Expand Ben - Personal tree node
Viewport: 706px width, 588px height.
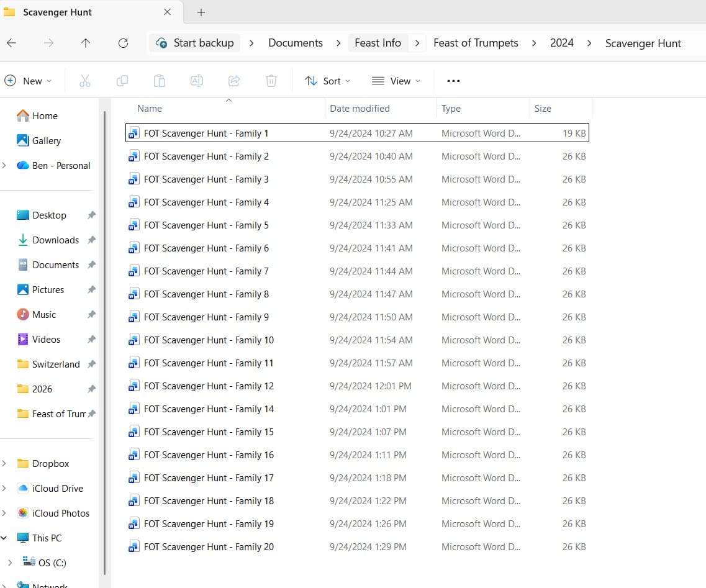4,165
